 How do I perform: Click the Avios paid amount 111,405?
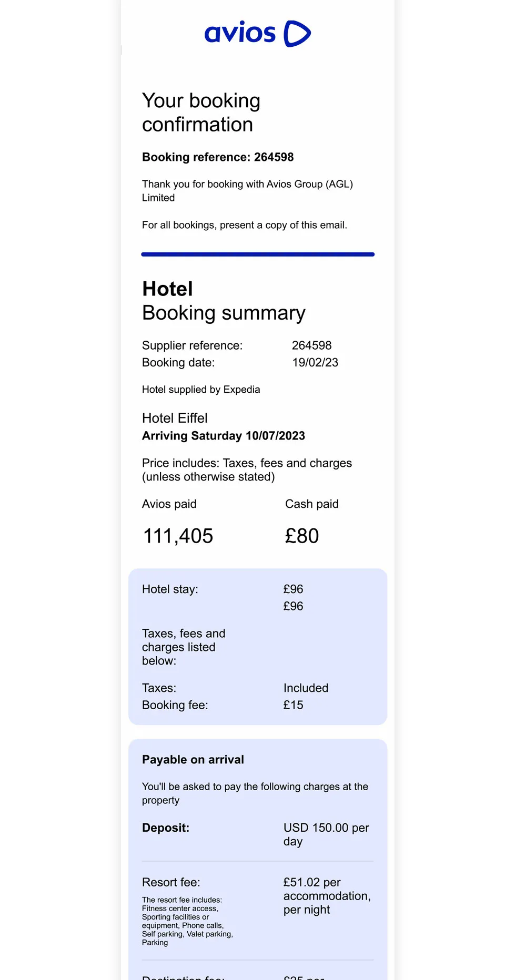click(178, 536)
